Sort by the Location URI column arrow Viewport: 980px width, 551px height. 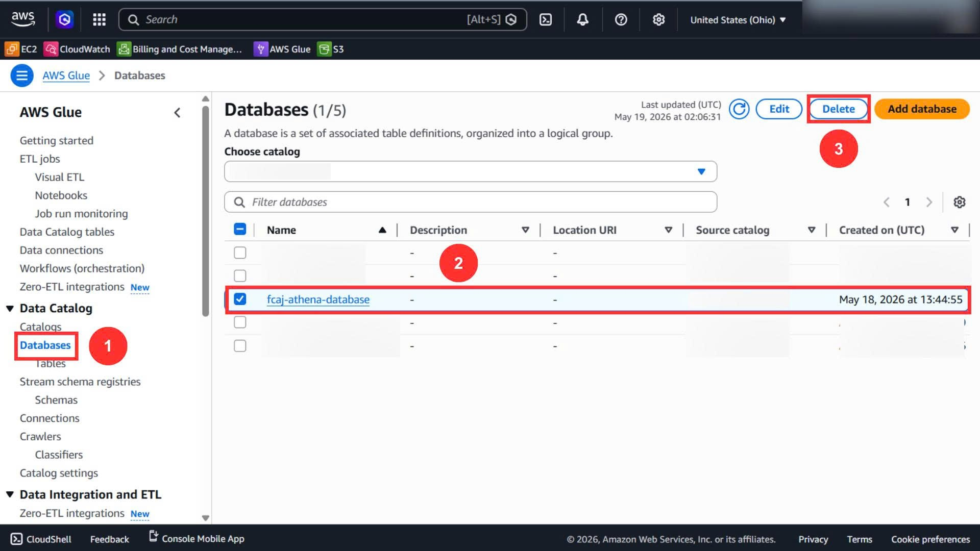pyautogui.click(x=668, y=230)
